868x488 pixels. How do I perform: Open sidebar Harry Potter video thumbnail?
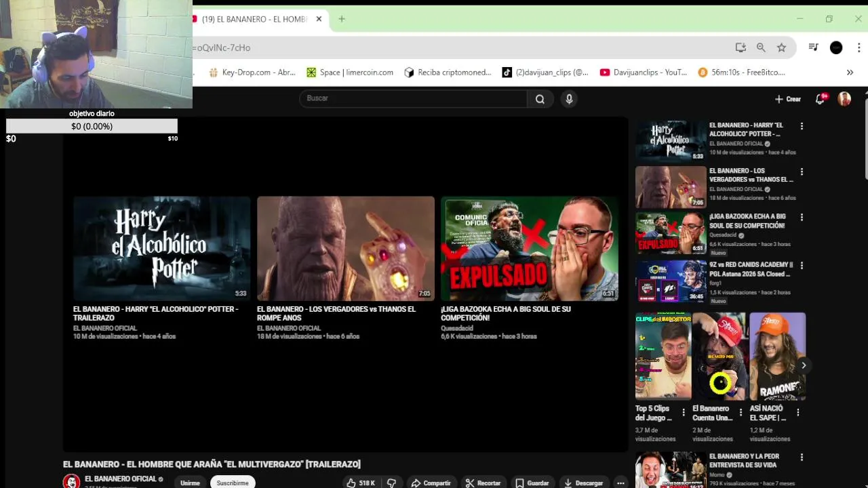(671, 141)
